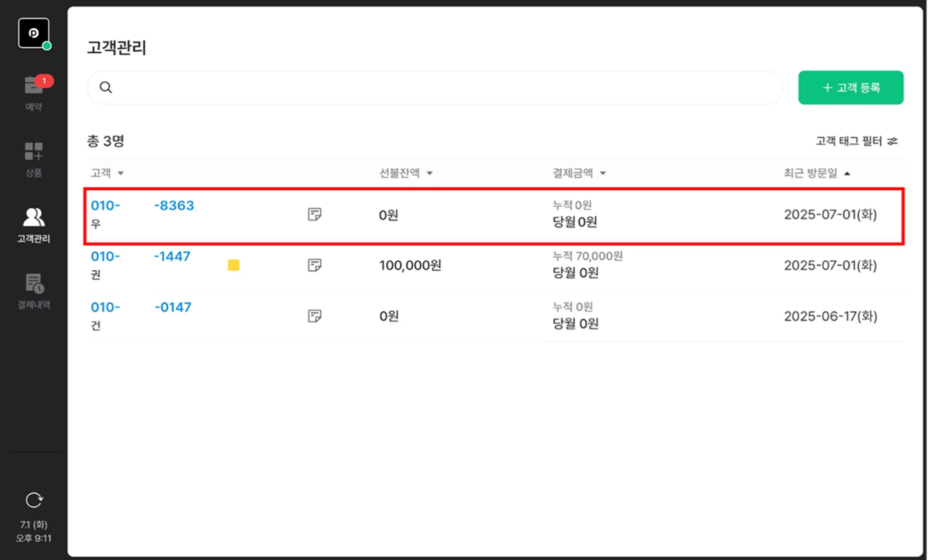Click the search magnifier icon

(x=106, y=88)
